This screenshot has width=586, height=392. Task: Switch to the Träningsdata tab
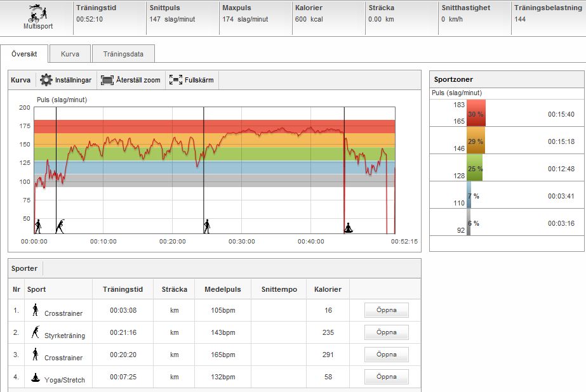pyautogui.click(x=123, y=54)
